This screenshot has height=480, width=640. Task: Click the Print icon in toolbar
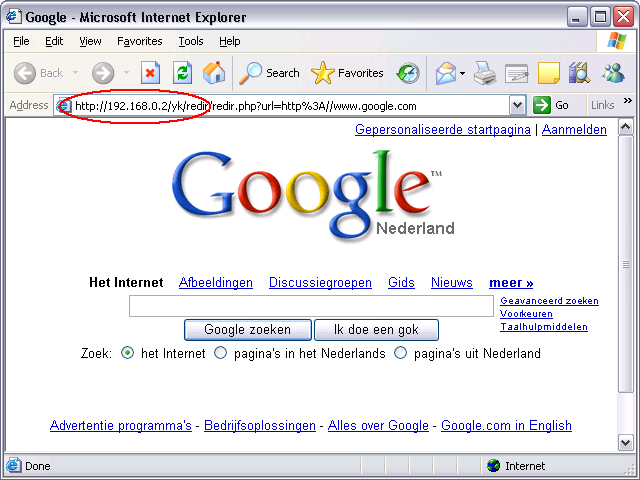point(484,73)
